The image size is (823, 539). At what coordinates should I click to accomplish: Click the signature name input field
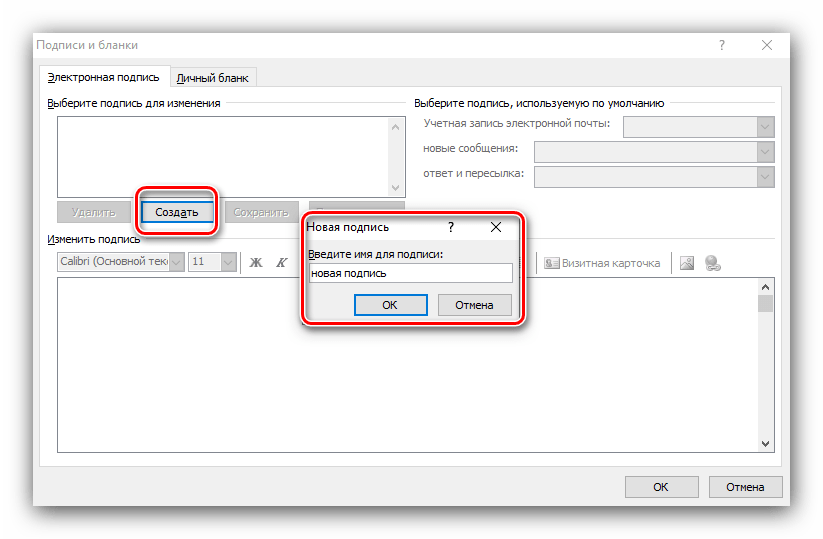(410, 273)
